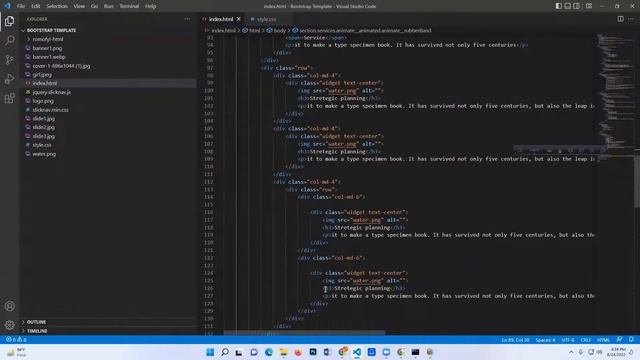The image size is (640, 360).
Task: Open the Search view in activity bar
Action: 9,40
